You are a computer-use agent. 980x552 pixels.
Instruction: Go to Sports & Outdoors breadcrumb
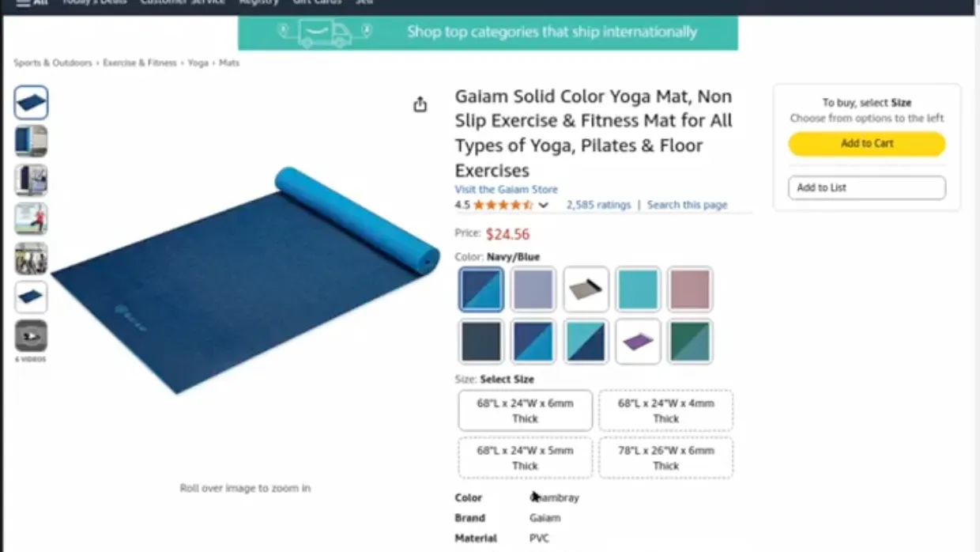[53, 62]
